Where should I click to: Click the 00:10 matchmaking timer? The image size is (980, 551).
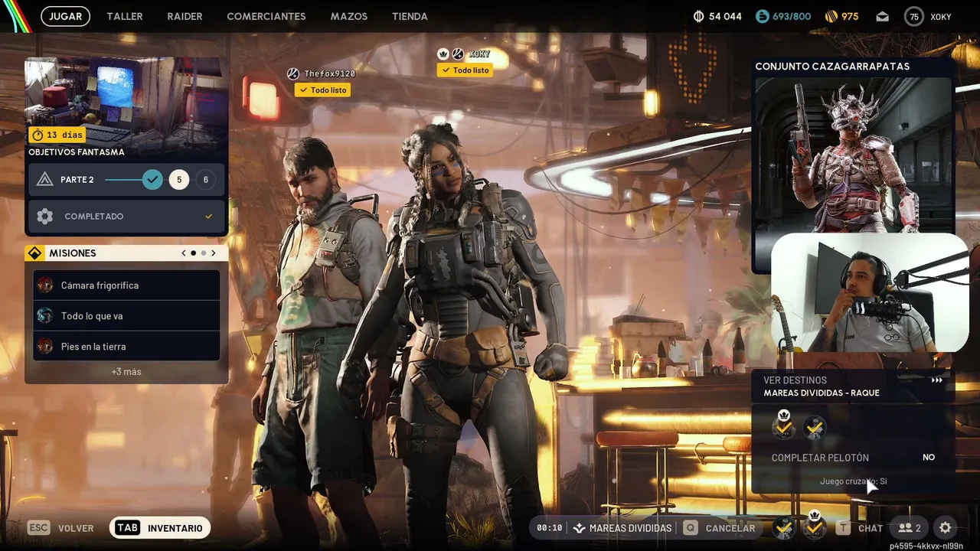[550, 528]
